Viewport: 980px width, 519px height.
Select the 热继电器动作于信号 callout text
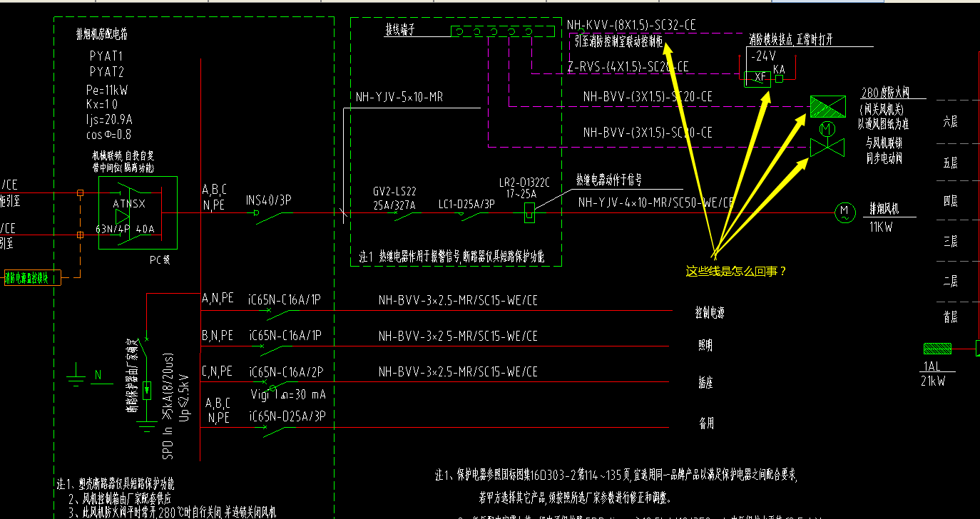(609, 179)
